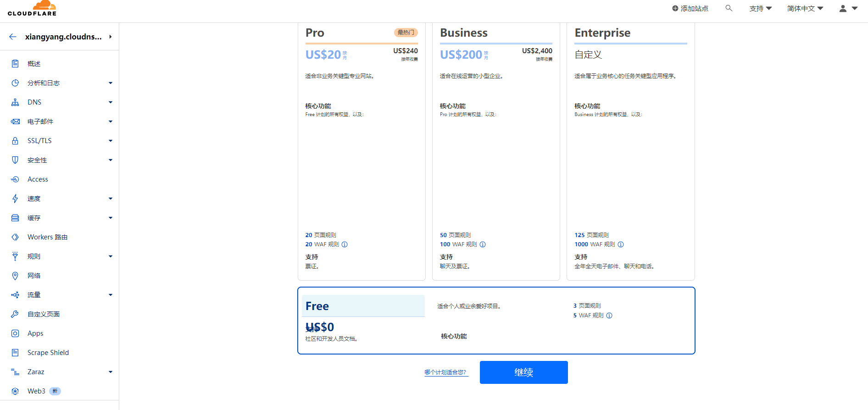Click the Cloudflare logo
This screenshot has height=410, width=868.
(32, 8)
